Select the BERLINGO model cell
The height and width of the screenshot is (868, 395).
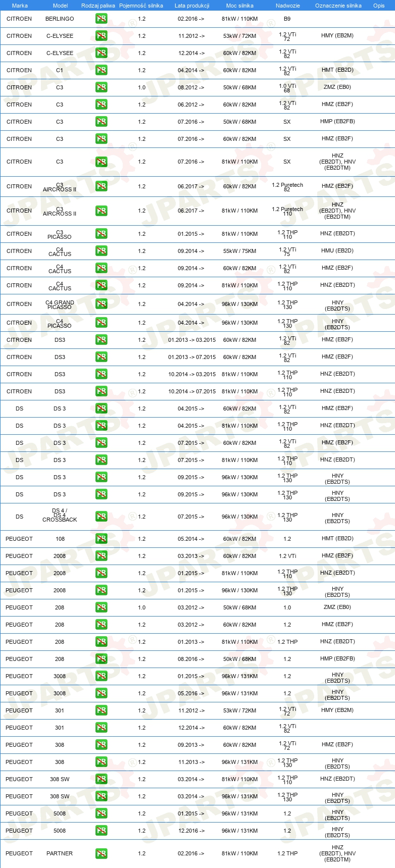(x=60, y=19)
